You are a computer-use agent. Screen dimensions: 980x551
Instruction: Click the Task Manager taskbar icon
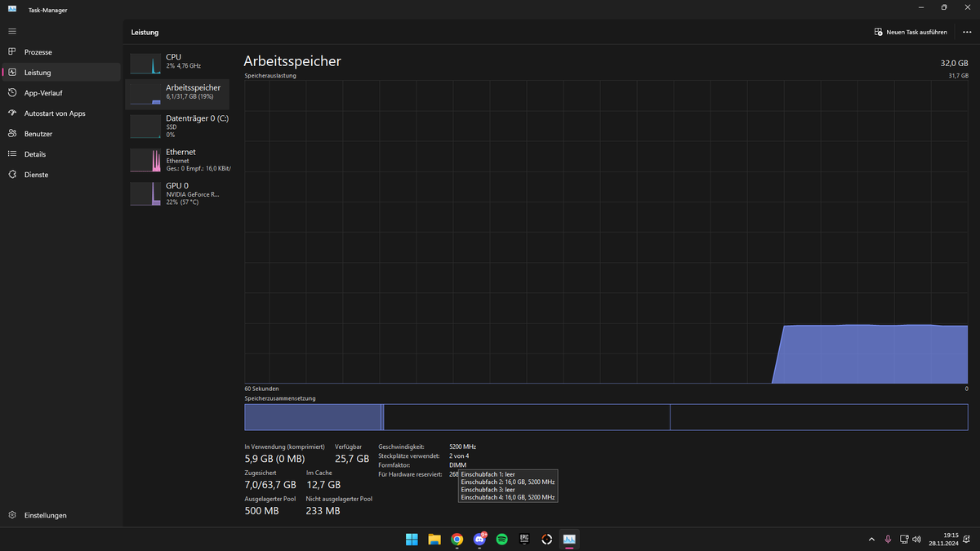[x=569, y=539]
